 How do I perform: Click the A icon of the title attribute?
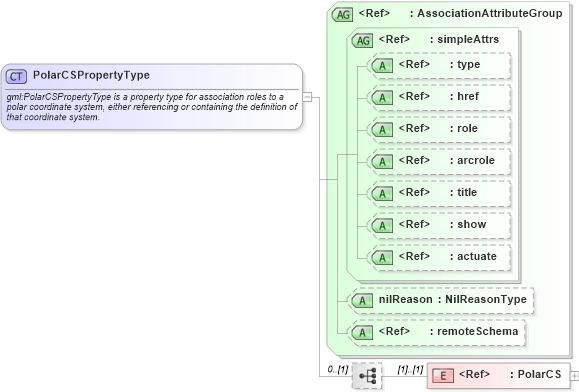[x=382, y=194]
